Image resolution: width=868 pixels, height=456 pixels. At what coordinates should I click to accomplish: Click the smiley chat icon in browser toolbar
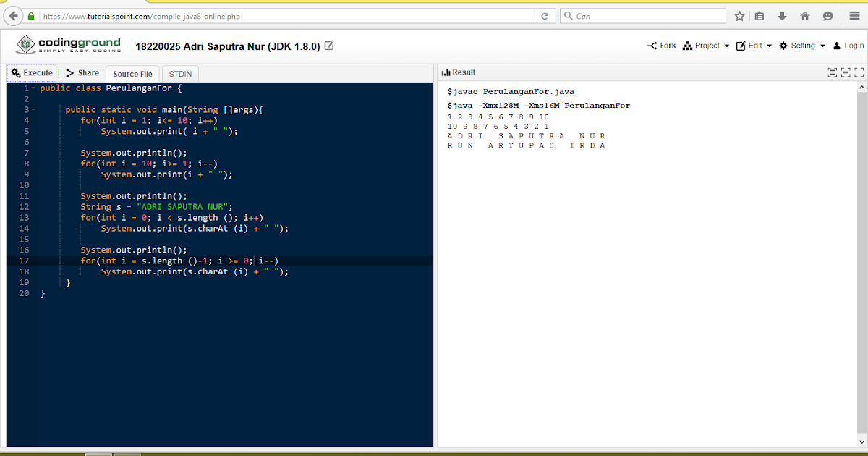point(827,16)
